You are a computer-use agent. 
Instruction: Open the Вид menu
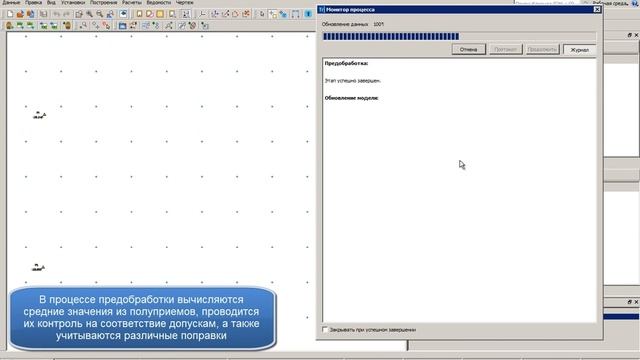51,2
